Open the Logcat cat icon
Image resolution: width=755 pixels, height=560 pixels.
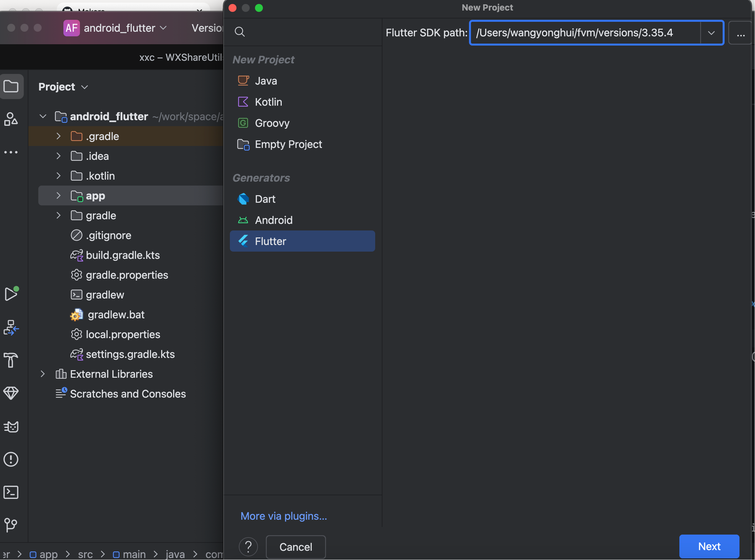pos(11,427)
